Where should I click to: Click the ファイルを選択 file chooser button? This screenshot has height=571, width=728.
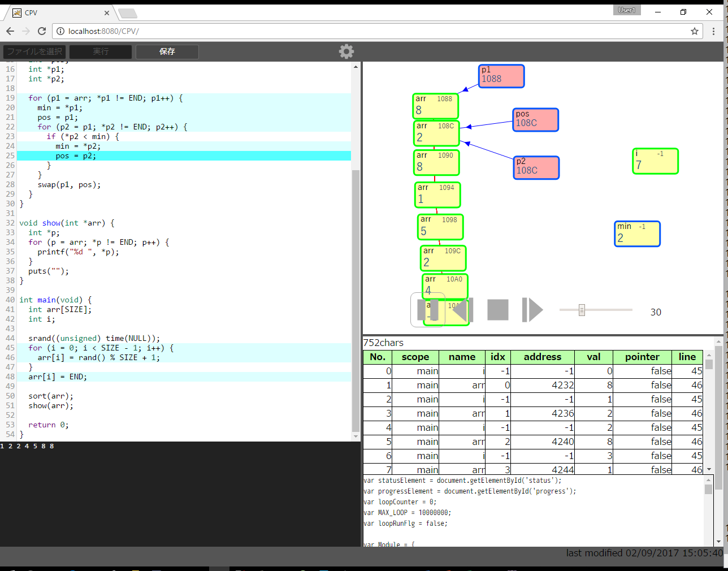(x=34, y=51)
